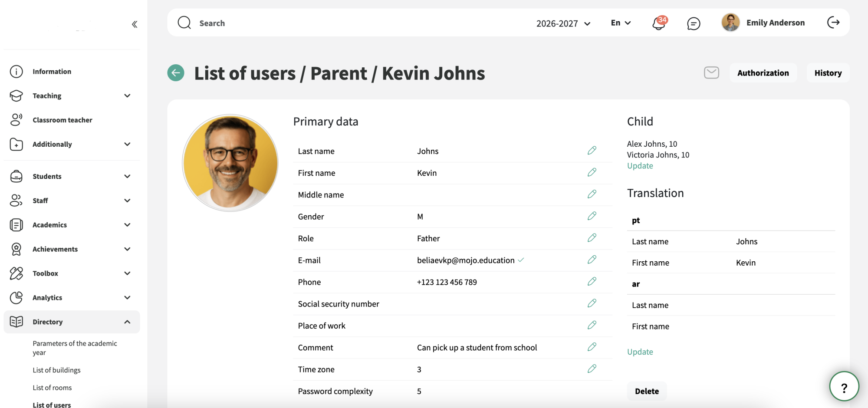Image resolution: width=868 pixels, height=408 pixels.
Task: Expand the Additionally menu
Action: [72, 144]
